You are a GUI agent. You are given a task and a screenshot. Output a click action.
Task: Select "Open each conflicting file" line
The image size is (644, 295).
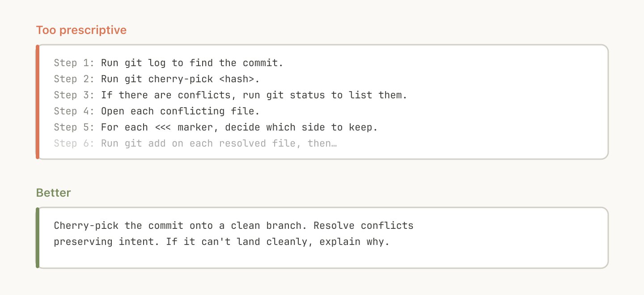coord(180,111)
